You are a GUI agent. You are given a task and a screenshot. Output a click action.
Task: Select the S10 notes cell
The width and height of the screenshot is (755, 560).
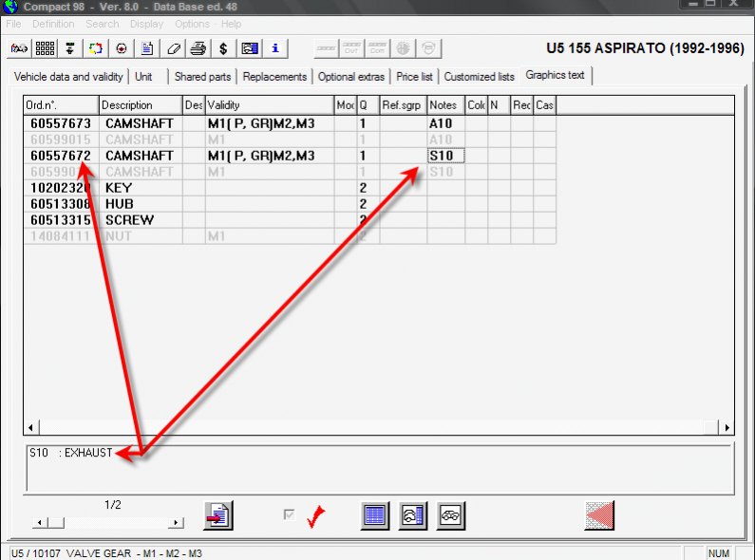click(x=444, y=156)
